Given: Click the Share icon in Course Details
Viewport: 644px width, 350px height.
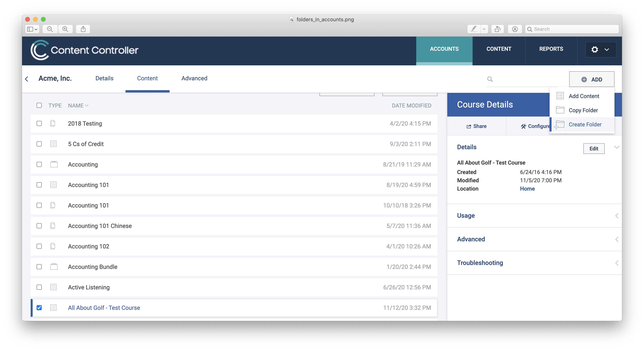Looking at the screenshot, I should (x=469, y=126).
